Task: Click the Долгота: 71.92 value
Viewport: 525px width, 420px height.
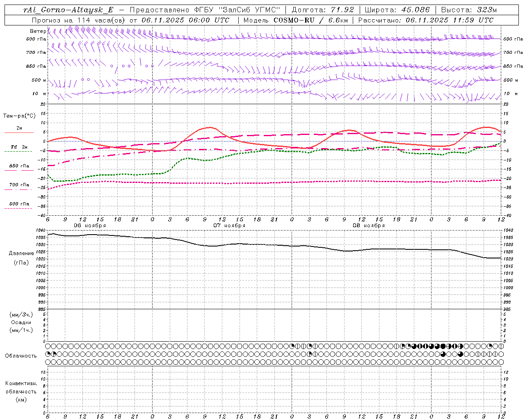Action: tap(323, 10)
